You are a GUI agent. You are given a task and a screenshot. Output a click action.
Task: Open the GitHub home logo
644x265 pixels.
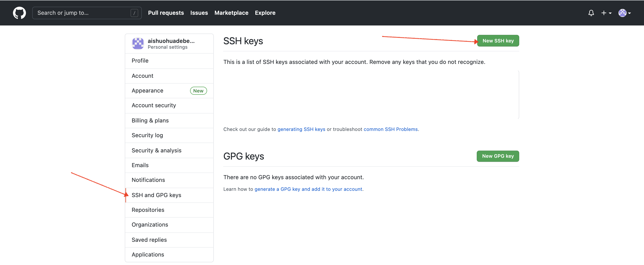pyautogui.click(x=19, y=13)
